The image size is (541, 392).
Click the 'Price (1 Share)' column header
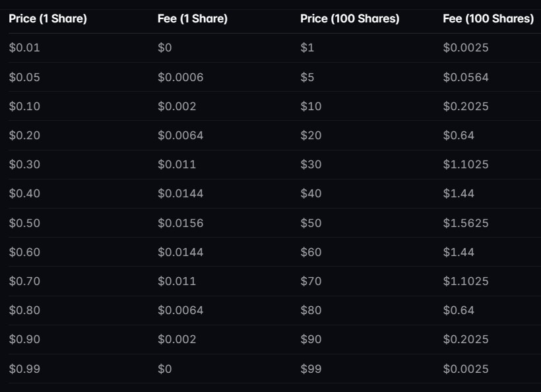click(48, 18)
